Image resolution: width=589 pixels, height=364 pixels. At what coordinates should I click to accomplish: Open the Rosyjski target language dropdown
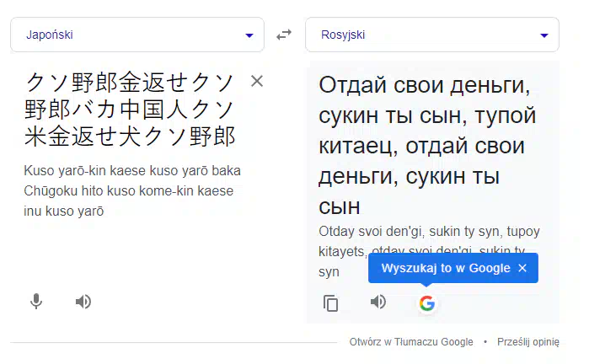tap(432, 35)
